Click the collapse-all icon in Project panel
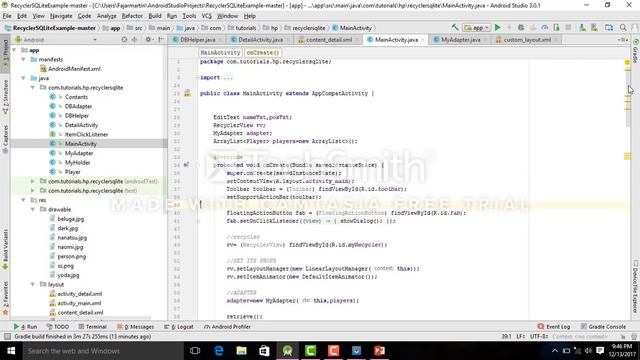Viewport: 640px width, 360px height. coord(134,40)
